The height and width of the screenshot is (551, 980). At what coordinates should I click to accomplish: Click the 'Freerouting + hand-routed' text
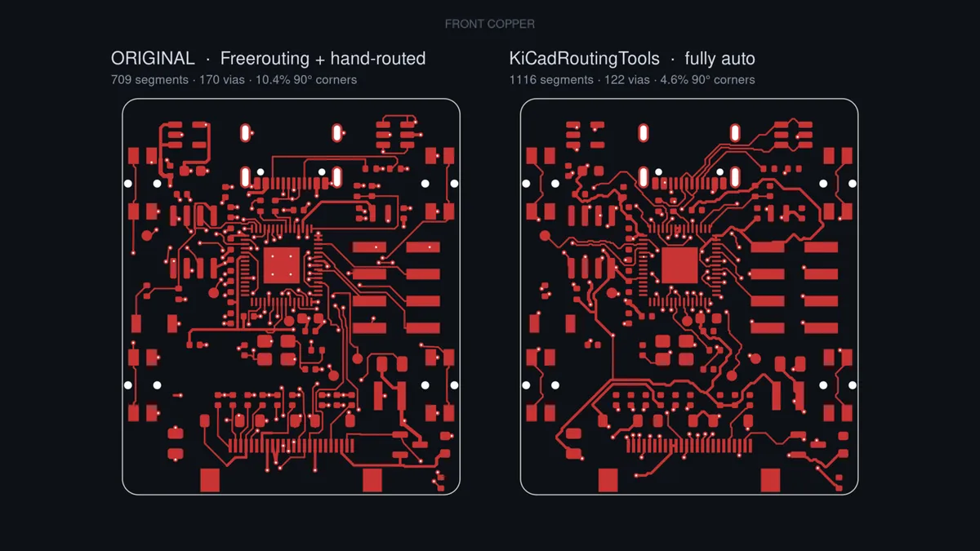tap(323, 59)
